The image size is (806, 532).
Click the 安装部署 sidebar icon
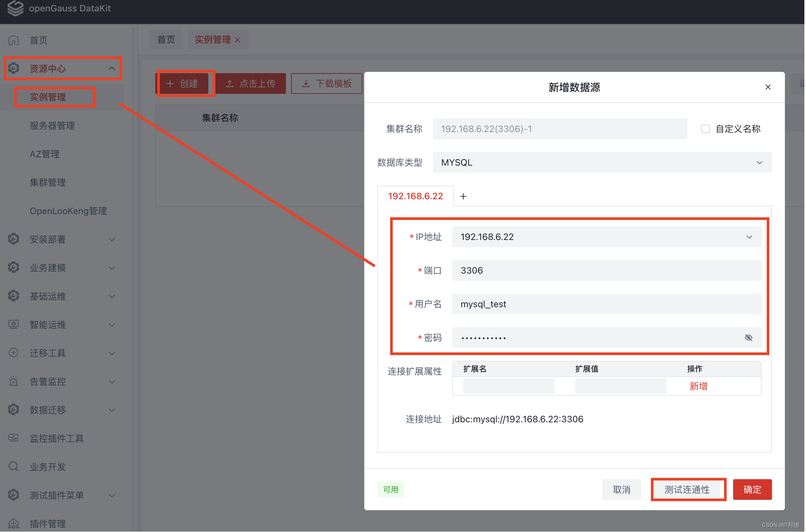pyautogui.click(x=14, y=239)
